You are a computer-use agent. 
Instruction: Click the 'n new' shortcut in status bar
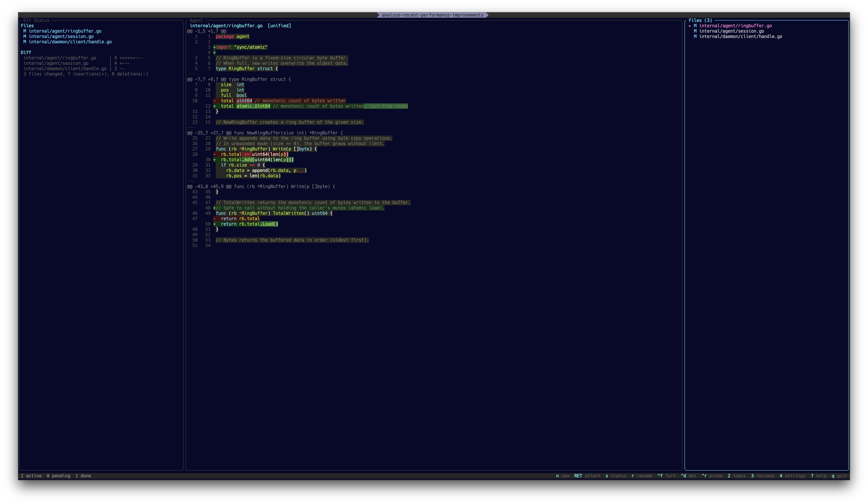562,476
